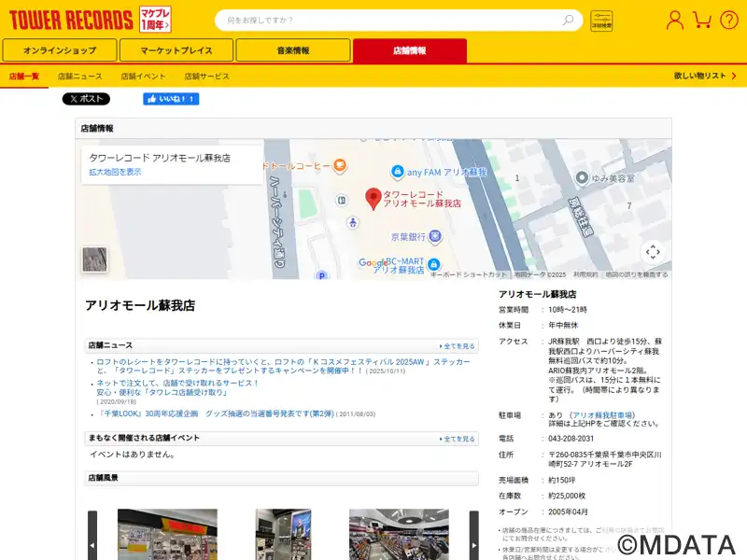Open the 音楽情報 tab
The image size is (747, 560).
tap(293, 50)
